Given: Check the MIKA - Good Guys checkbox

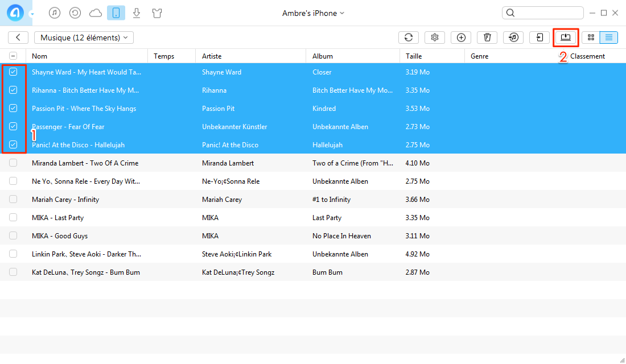Looking at the screenshot, I should pyautogui.click(x=13, y=235).
